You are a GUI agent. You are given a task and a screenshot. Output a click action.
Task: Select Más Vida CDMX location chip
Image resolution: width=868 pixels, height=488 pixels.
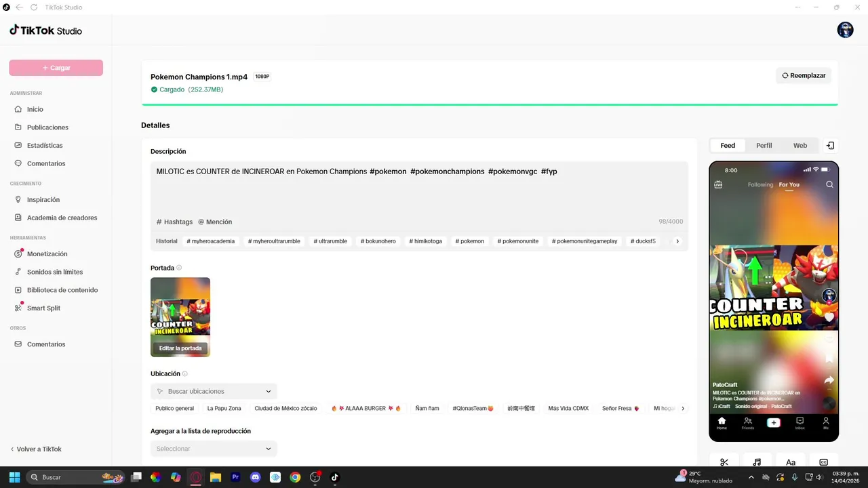tap(568, 409)
